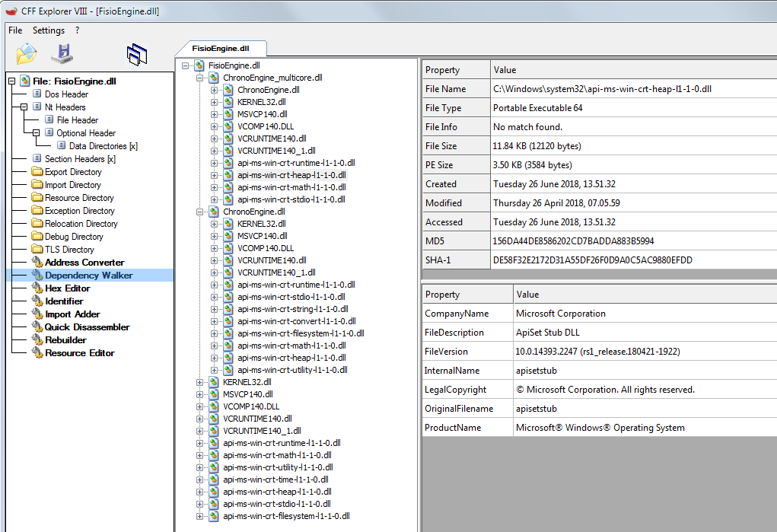
Task: Select the MD5 hash value cell
Action: (634, 241)
